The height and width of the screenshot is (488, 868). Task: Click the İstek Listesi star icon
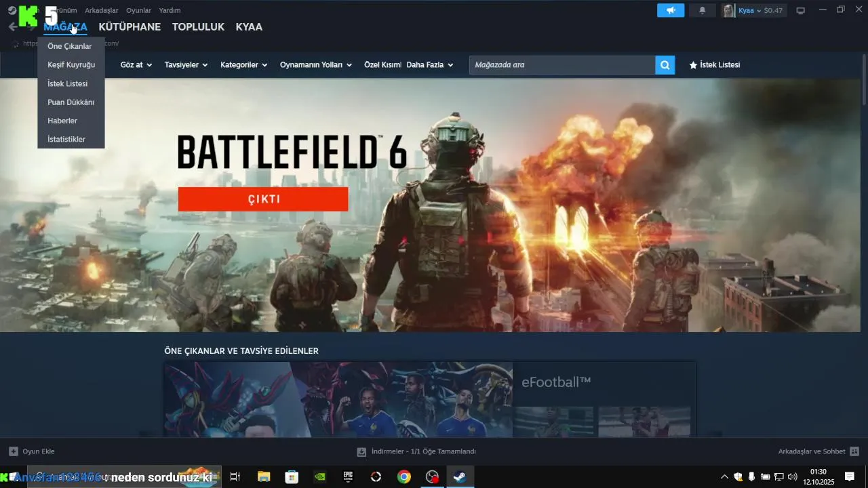(693, 65)
